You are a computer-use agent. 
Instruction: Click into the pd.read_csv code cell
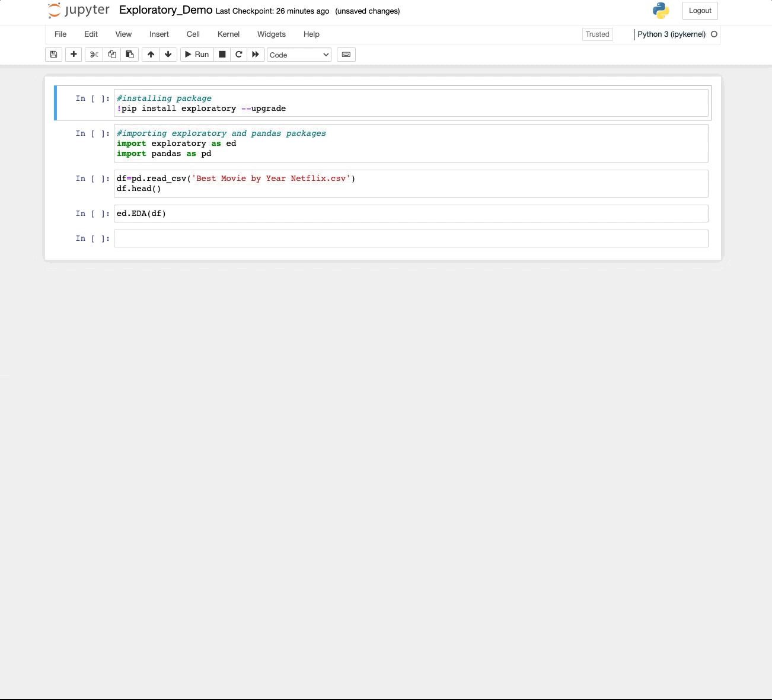click(x=411, y=183)
